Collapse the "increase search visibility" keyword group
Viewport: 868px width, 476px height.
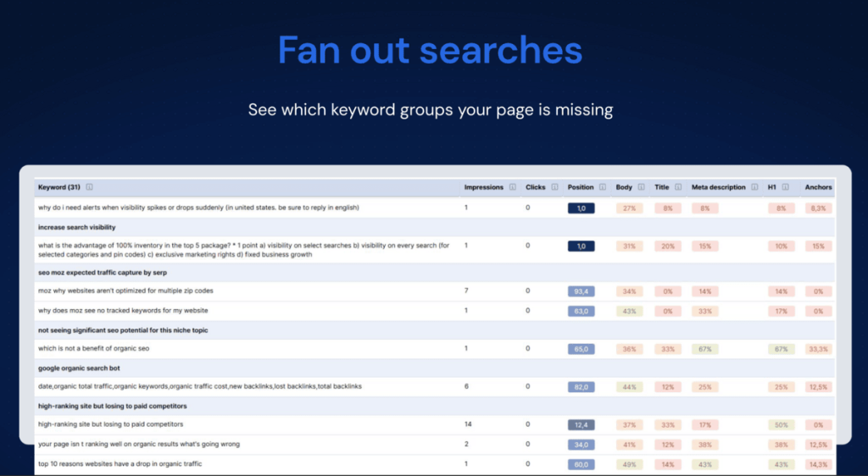pyautogui.click(x=77, y=227)
